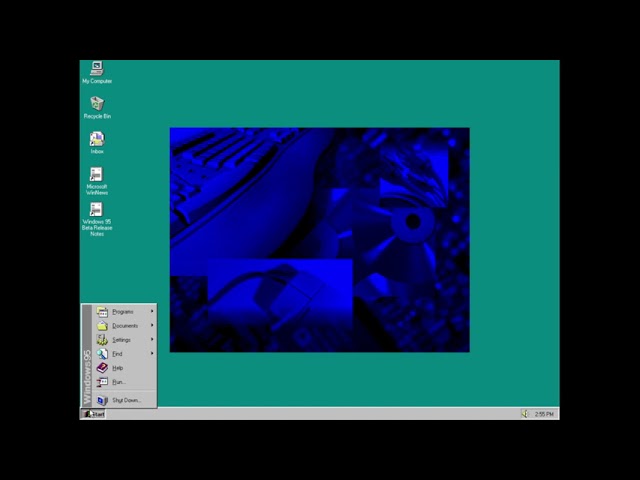Click the Documents folder icon in Start menu
Screen dimensions: 640x480
pos(102,326)
